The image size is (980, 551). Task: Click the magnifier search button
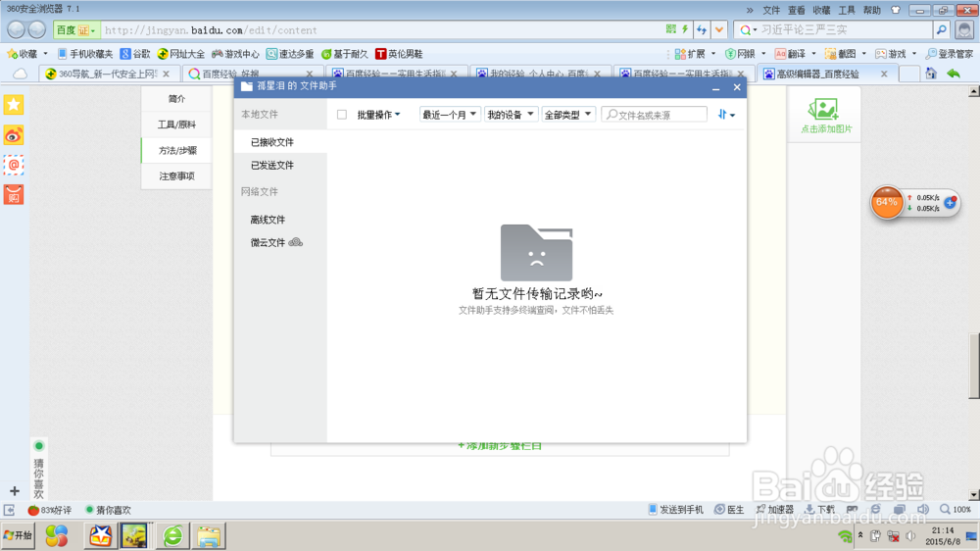(x=941, y=29)
